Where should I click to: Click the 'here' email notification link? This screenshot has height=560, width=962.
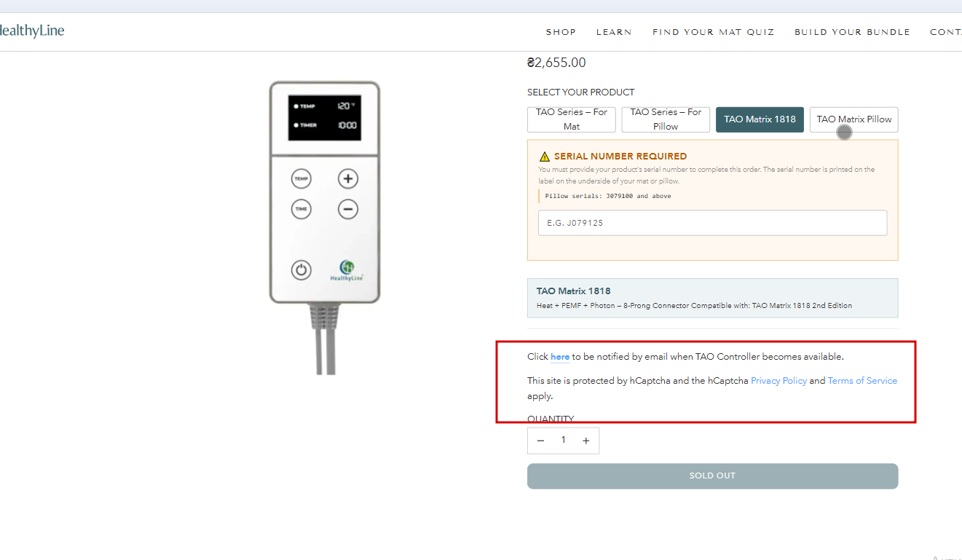[560, 357]
